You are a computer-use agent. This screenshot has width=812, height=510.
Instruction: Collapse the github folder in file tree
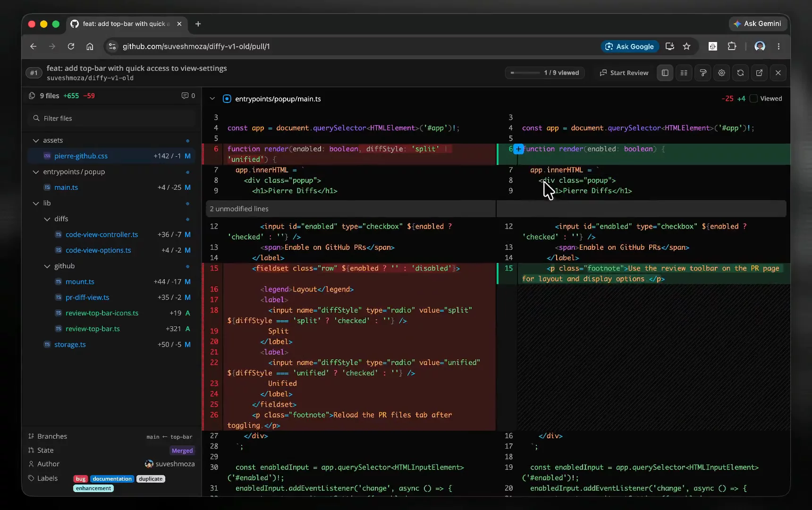point(47,266)
